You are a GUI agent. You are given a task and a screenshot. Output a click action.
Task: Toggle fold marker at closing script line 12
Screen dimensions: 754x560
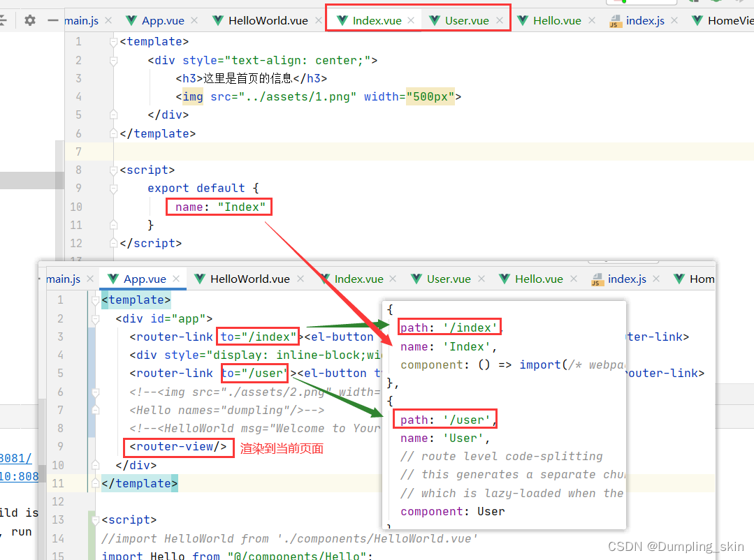tap(113, 243)
